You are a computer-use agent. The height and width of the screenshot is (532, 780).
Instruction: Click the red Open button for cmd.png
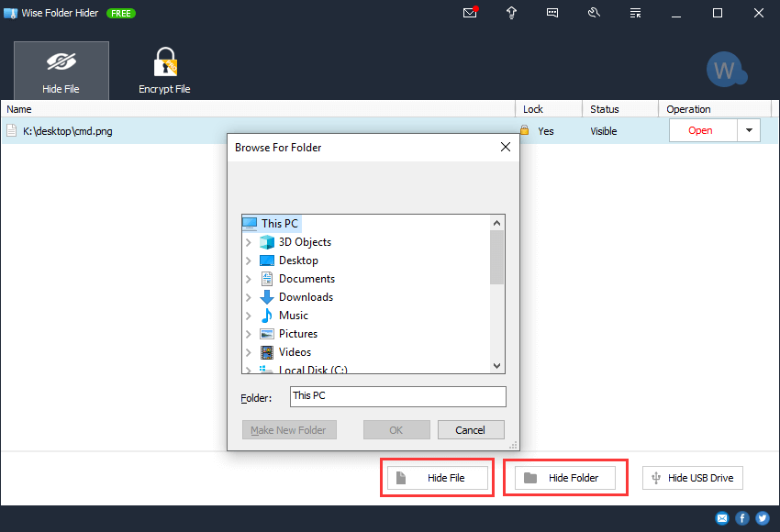[x=702, y=130]
